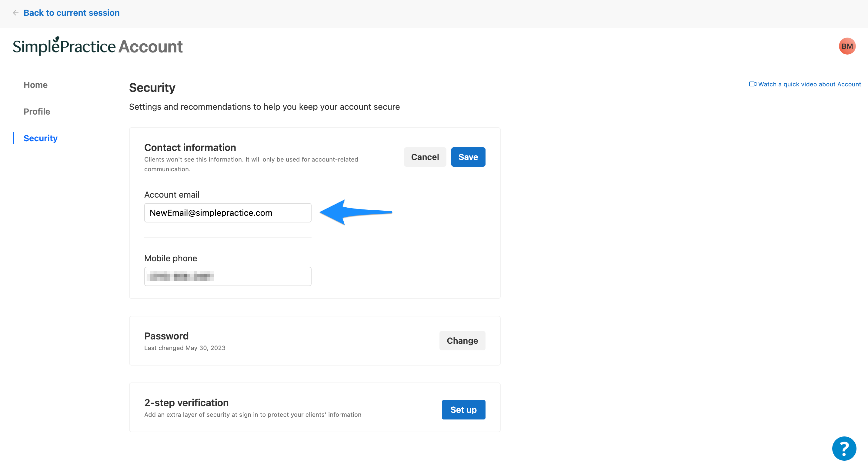Viewport: 868px width, 471px height.
Task: Click the Contact information heading
Action: tap(190, 148)
